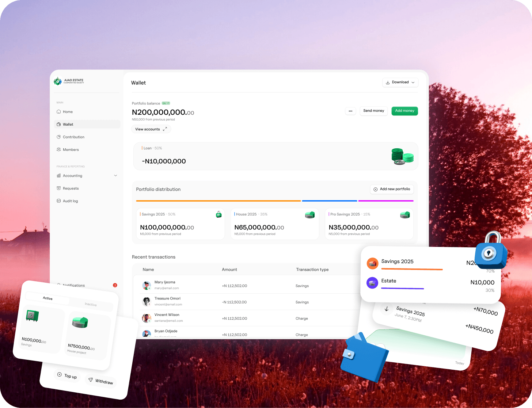Switch to the Inactive tab
Screen dimensions: 532x408
(x=91, y=304)
